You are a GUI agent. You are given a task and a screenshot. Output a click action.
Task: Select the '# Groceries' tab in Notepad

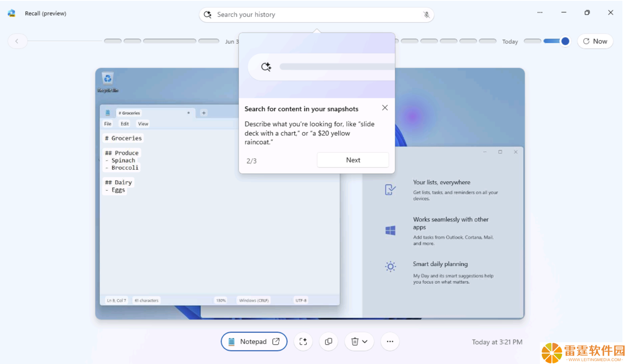point(129,113)
